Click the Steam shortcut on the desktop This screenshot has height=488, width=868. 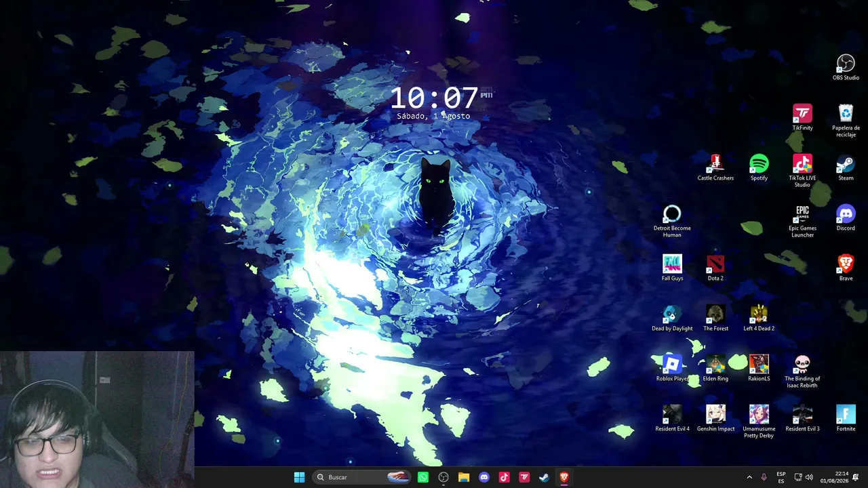tap(846, 167)
